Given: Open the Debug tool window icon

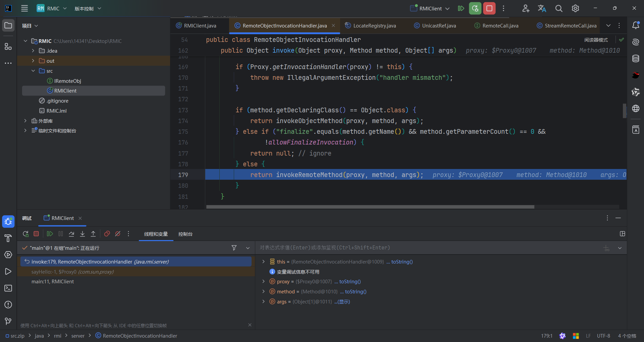Looking at the screenshot, I should coord(8,221).
